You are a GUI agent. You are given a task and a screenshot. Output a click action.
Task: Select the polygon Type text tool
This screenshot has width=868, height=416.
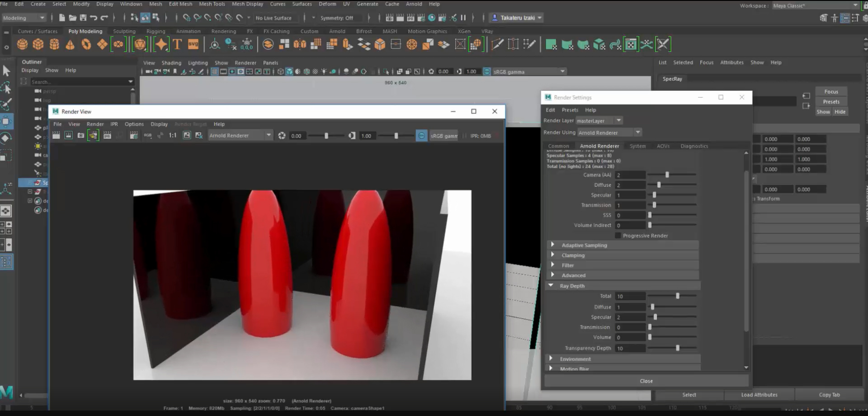[x=177, y=44]
